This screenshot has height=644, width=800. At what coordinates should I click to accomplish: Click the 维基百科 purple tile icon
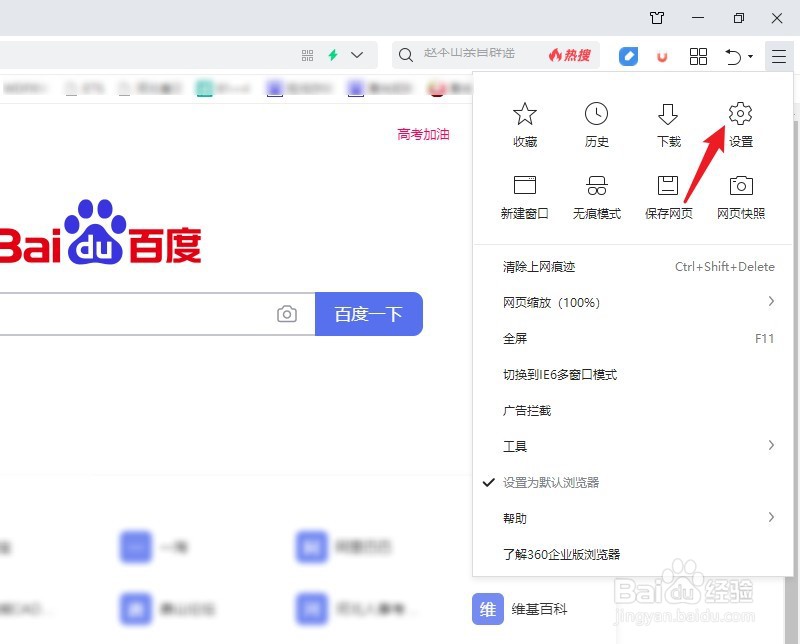(x=488, y=609)
